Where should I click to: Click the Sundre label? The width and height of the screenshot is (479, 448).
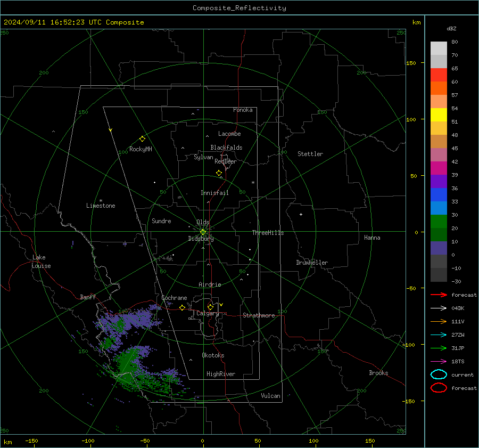pos(161,221)
